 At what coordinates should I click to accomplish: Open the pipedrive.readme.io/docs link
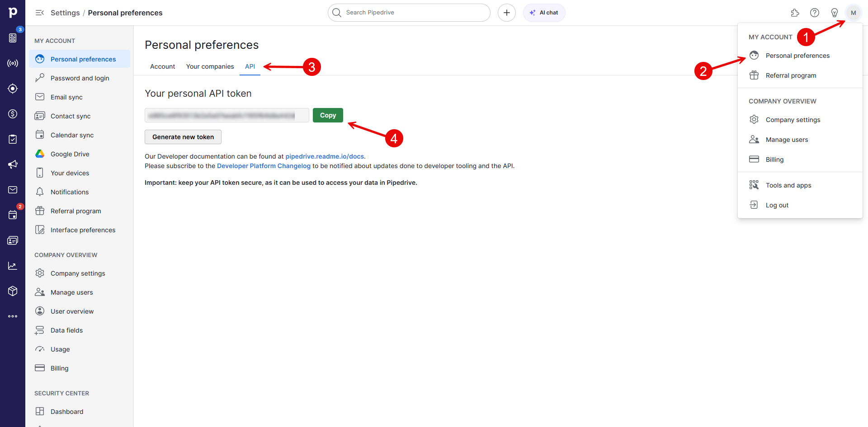[x=325, y=156]
